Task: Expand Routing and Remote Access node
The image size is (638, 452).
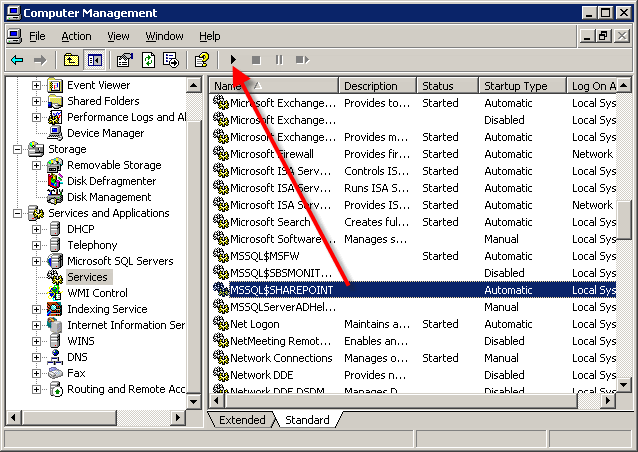Action: point(36,389)
